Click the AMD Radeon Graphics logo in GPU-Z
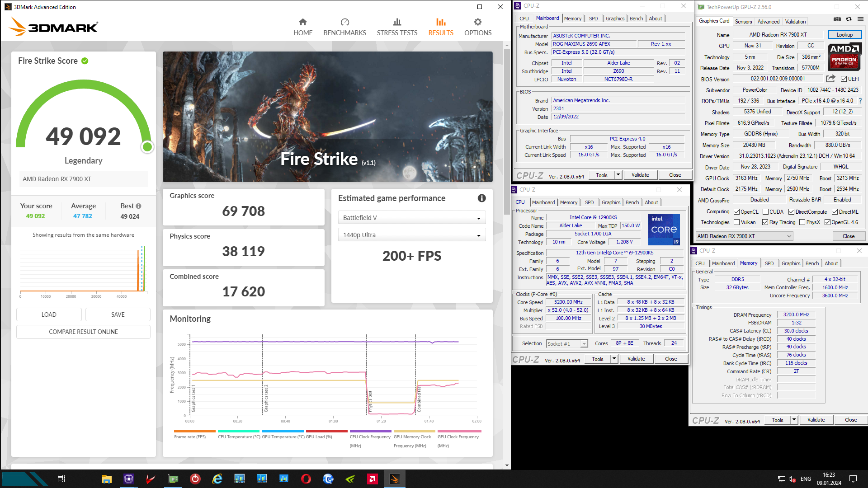The width and height of the screenshot is (868, 488). (844, 56)
